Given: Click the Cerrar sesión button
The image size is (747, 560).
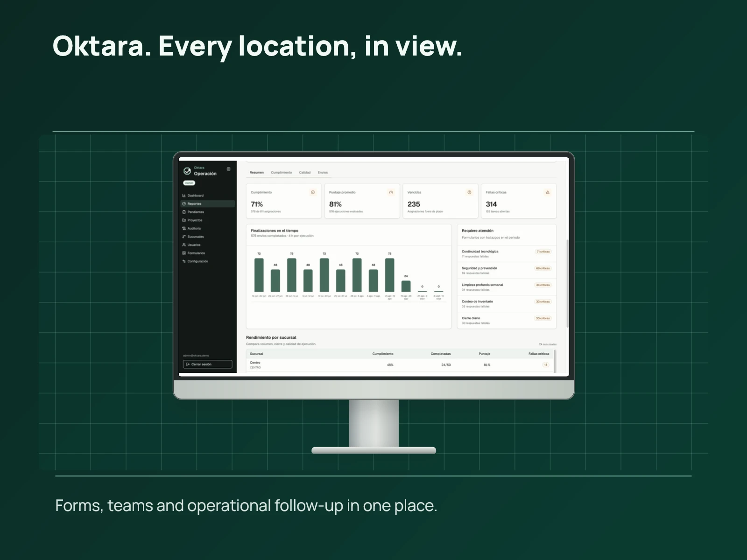Looking at the screenshot, I should tap(207, 364).
